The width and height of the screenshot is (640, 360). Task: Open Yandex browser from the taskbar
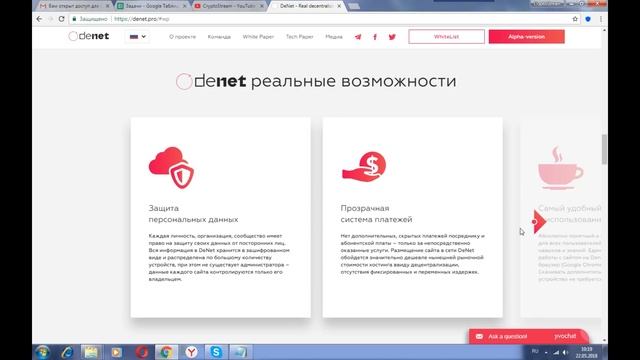(191, 352)
